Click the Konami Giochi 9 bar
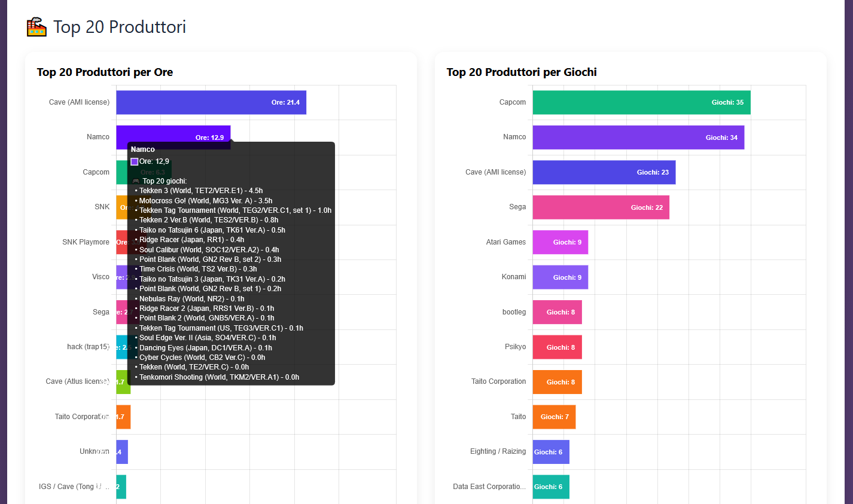Screen dimensions: 853x504 point(560,277)
